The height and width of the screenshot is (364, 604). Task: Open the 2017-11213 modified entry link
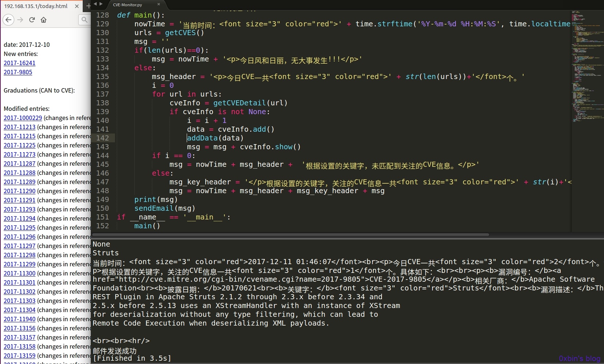coord(19,127)
